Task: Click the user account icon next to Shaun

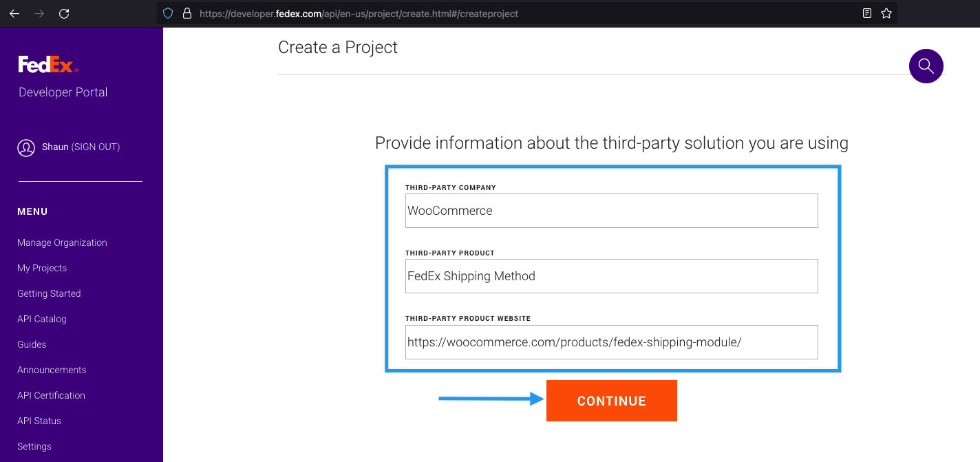Action: [x=26, y=147]
